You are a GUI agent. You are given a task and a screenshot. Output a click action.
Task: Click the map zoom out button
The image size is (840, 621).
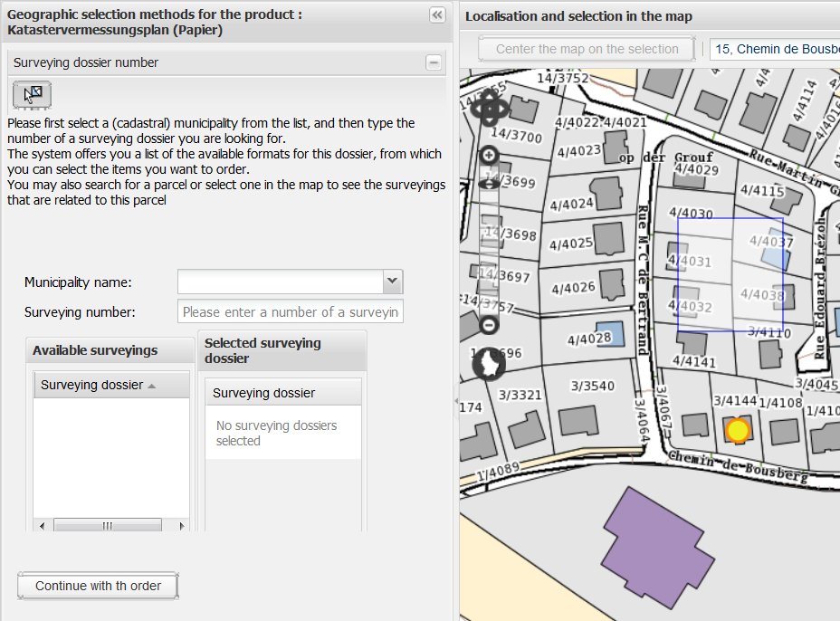click(489, 324)
